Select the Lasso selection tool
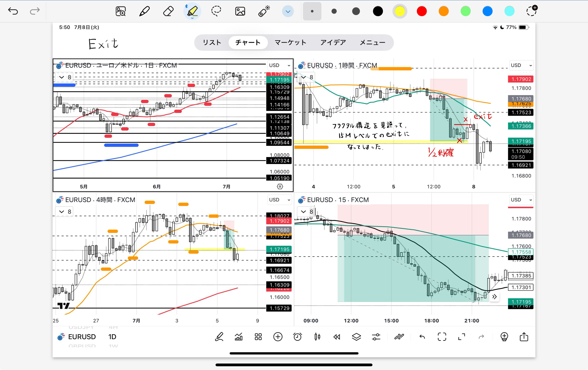 (216, 11)
